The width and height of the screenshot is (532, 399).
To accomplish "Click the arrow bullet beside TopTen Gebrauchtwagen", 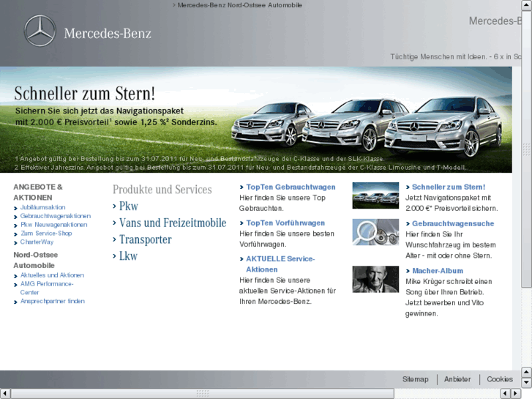I will 241,187.
